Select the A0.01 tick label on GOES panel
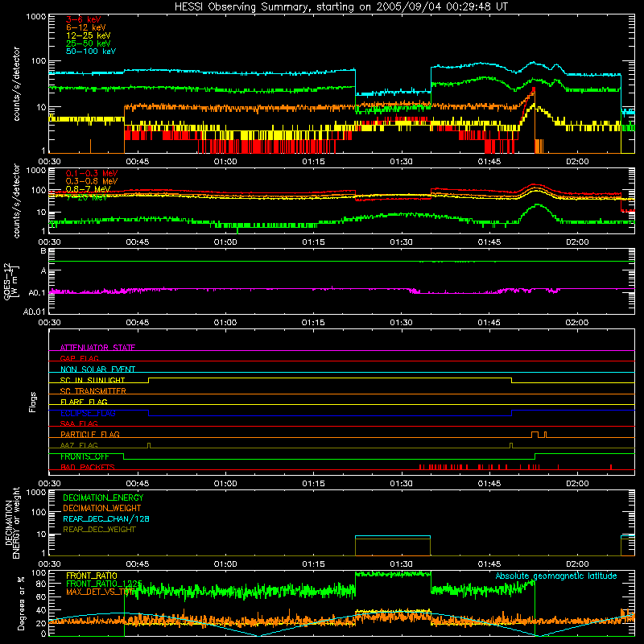This screenshot has height=644, width=644. [x=35, y=312]
